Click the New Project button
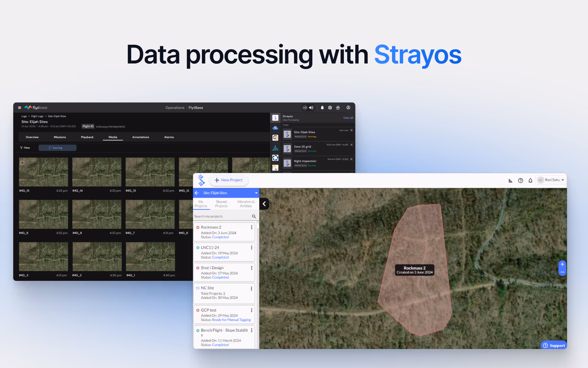This screenshot has width=588, height=368. 229,180
